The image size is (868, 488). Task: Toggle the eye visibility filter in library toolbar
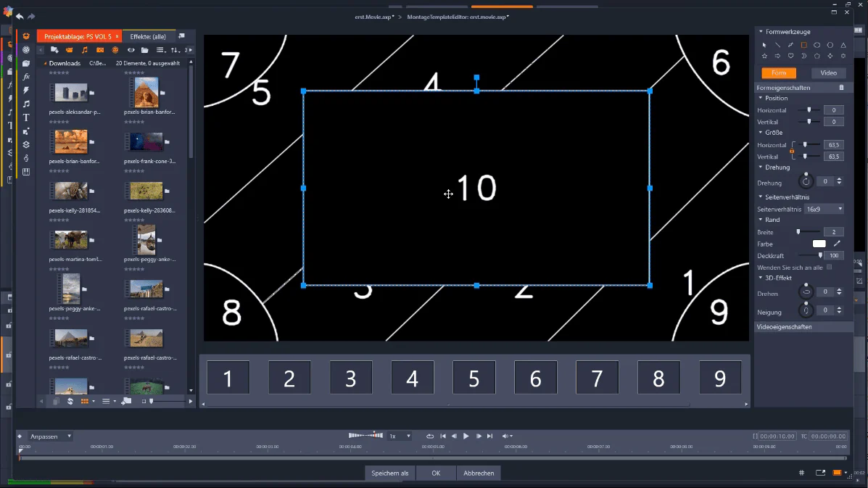[131, 50]
